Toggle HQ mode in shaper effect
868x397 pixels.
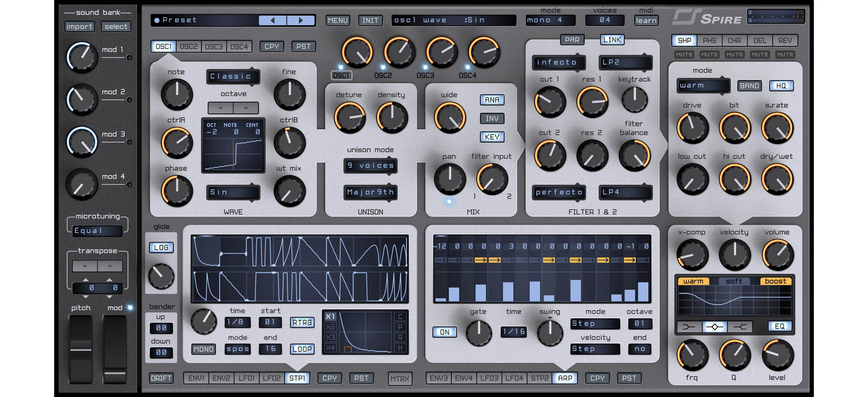tap(781, 86)
